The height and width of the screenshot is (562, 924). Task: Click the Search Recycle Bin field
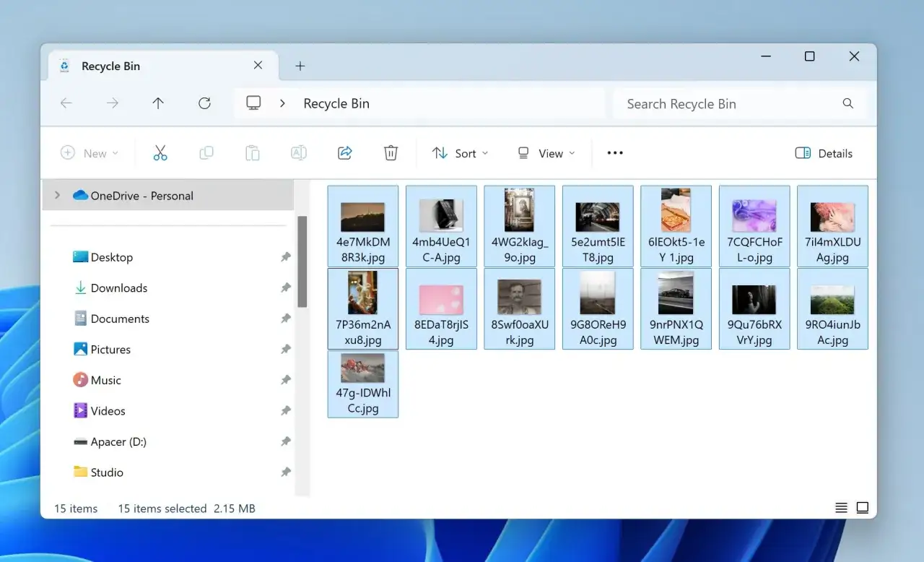point(738,103)
